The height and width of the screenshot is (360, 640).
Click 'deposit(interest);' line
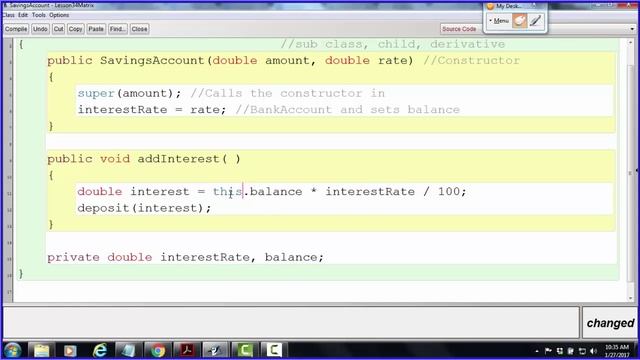(144, 208)
